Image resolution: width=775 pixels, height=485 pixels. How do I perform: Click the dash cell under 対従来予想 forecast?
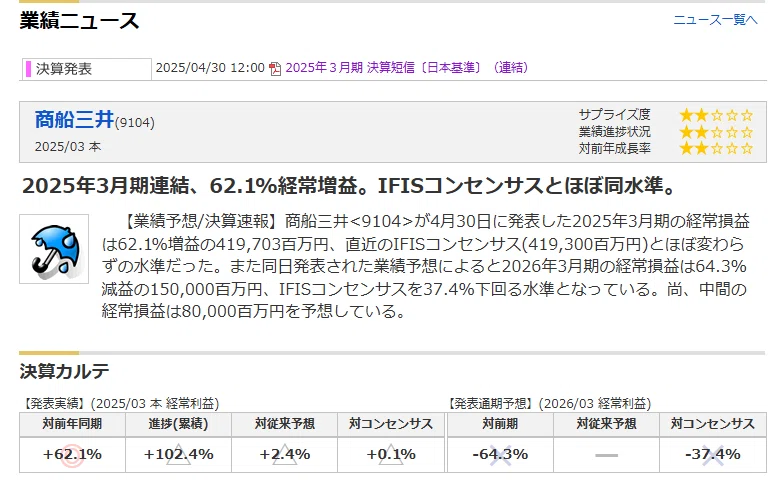pyautogui.click(x=606, y=455)
